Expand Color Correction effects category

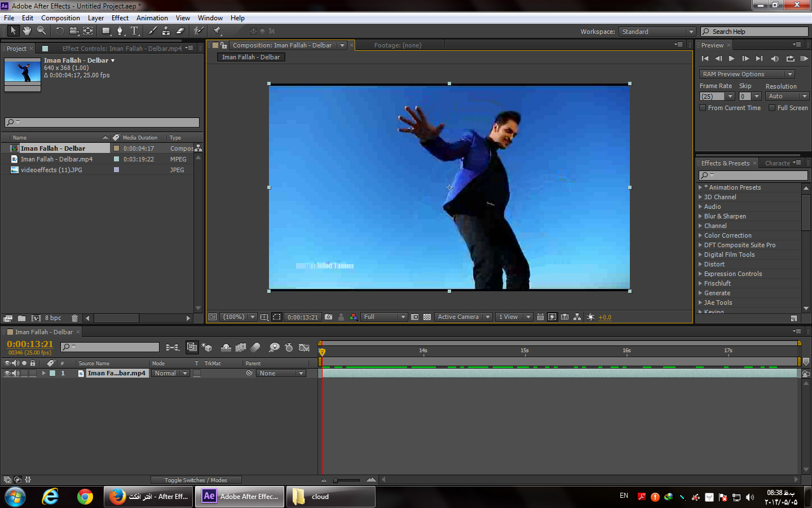[700, 235]
